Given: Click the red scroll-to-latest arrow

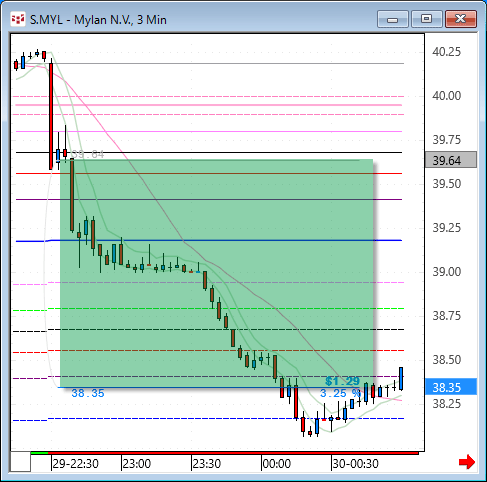Looking at the screenshot, I should tap(467, 462).
